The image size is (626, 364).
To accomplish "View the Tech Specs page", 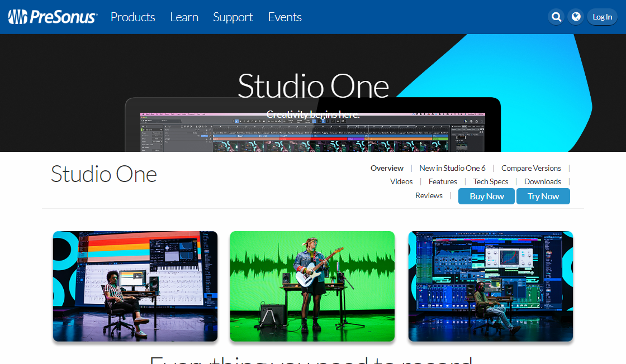I will point(490,181).
